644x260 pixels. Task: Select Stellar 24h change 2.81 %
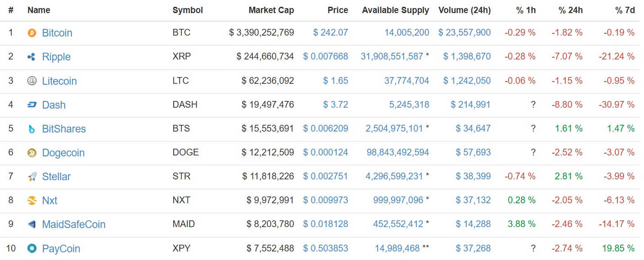pos(568,176)
